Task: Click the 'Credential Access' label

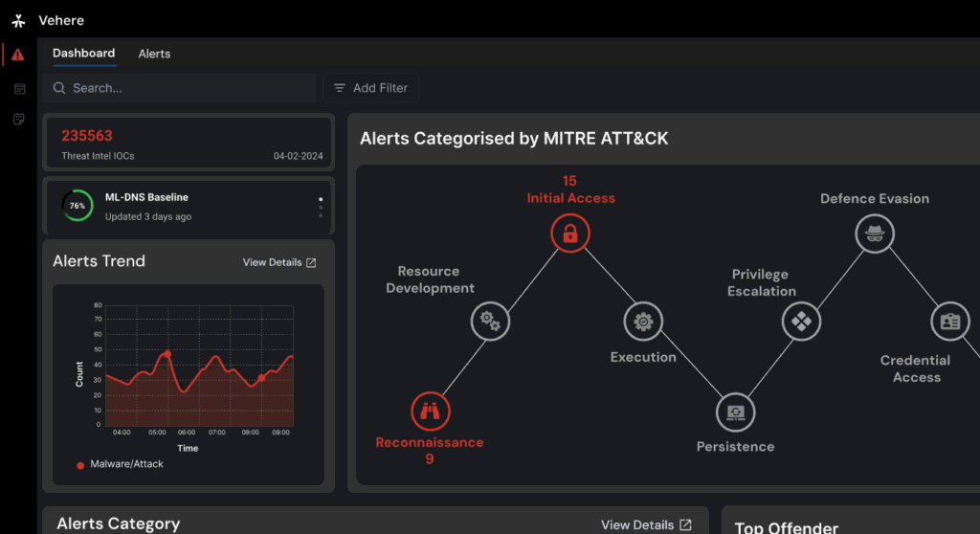Action: pos(916,369)
